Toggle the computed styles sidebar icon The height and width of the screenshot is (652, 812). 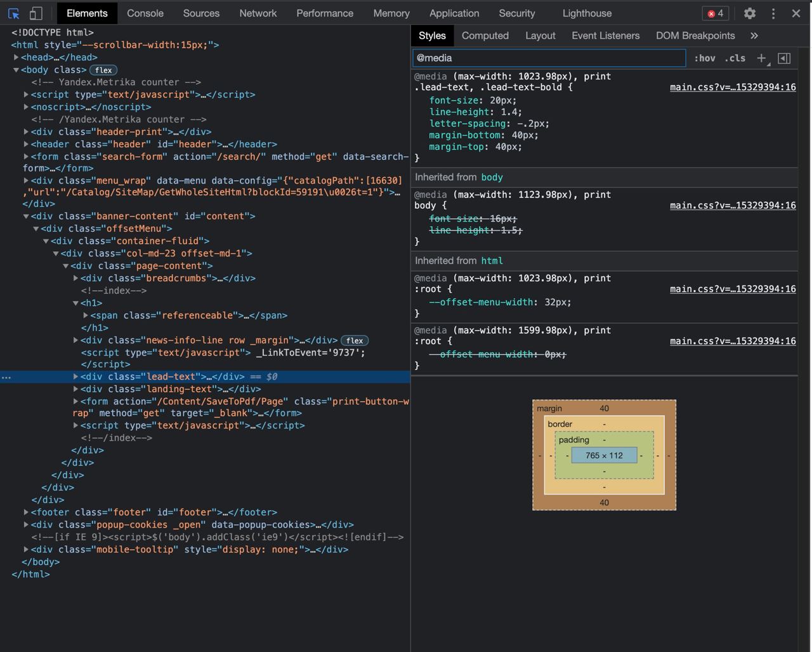click(x=784, y=58)
